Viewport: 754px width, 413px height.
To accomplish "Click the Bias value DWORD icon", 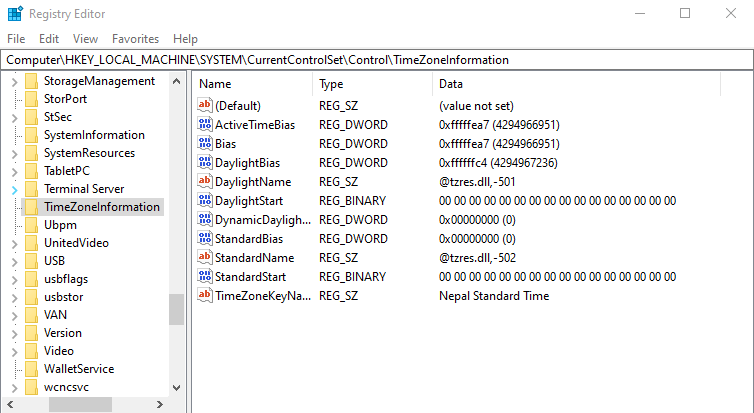I will (x=204, y=143).
